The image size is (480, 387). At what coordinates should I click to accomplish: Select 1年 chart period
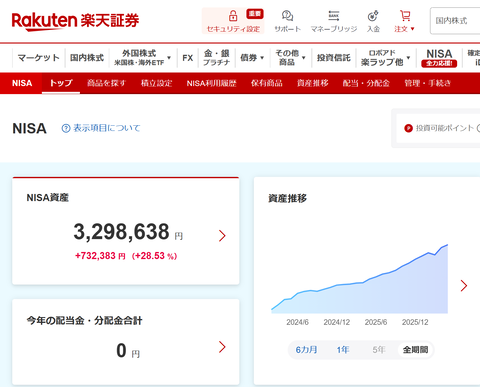[x=343, y=350]
